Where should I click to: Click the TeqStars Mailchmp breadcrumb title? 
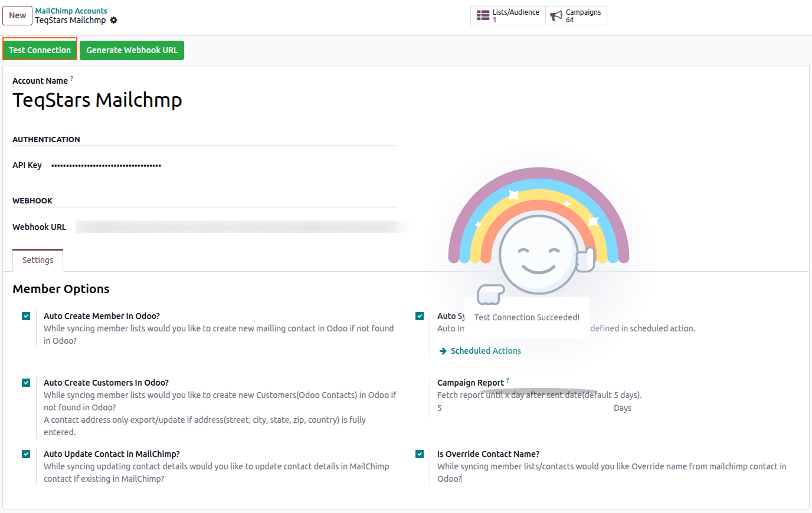tap(70, 20)
